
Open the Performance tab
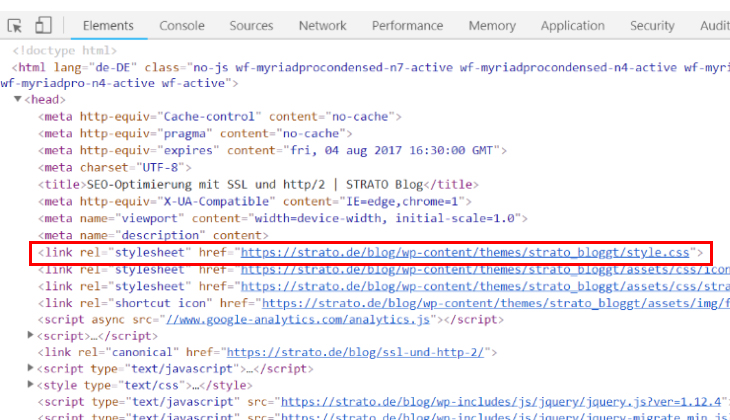coord(407,26)
